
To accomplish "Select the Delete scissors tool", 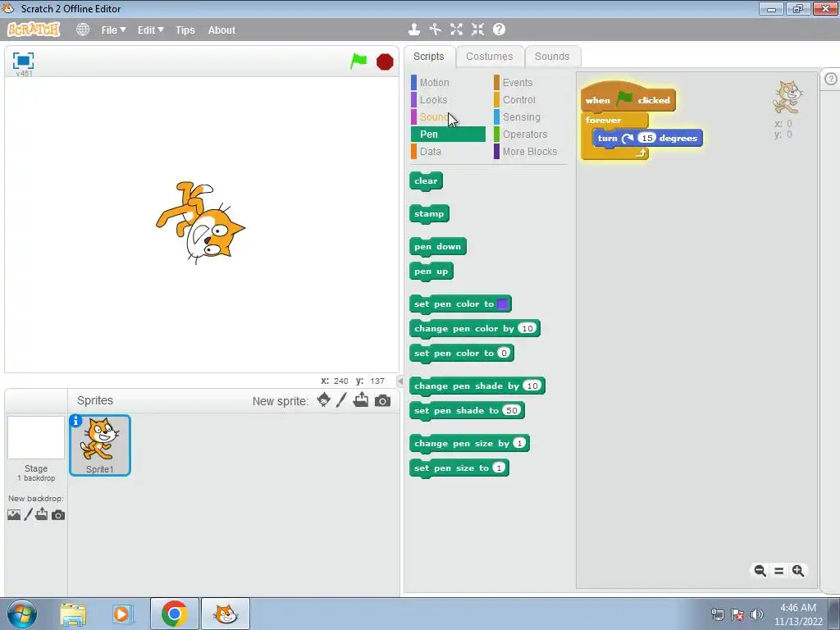I will click(x=435, y=30).
